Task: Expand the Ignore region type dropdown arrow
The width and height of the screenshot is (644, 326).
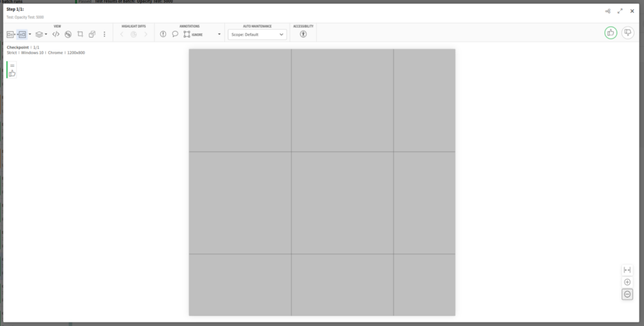Action: [x=219, y=34]
